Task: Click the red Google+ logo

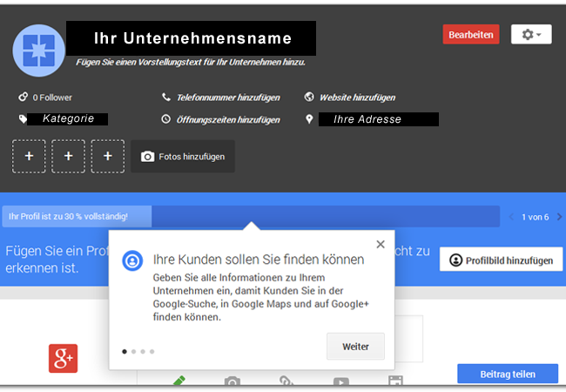Action: [x=64, y=358]
